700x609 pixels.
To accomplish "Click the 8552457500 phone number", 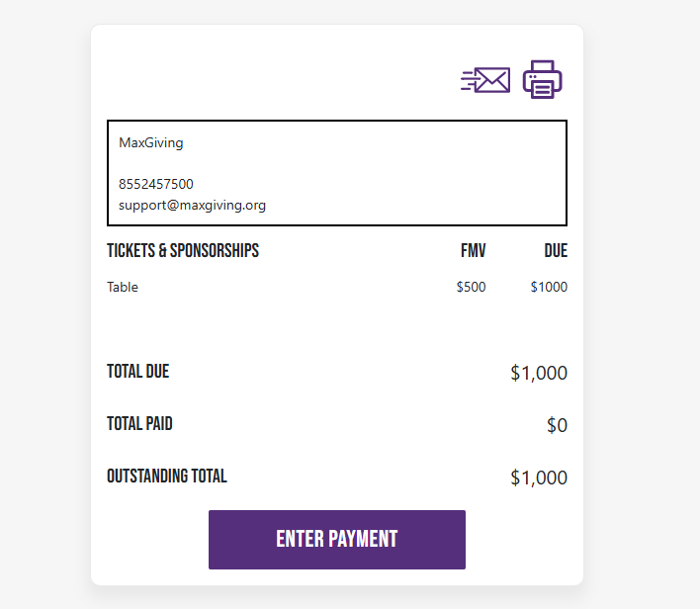I will click(156, 184).
